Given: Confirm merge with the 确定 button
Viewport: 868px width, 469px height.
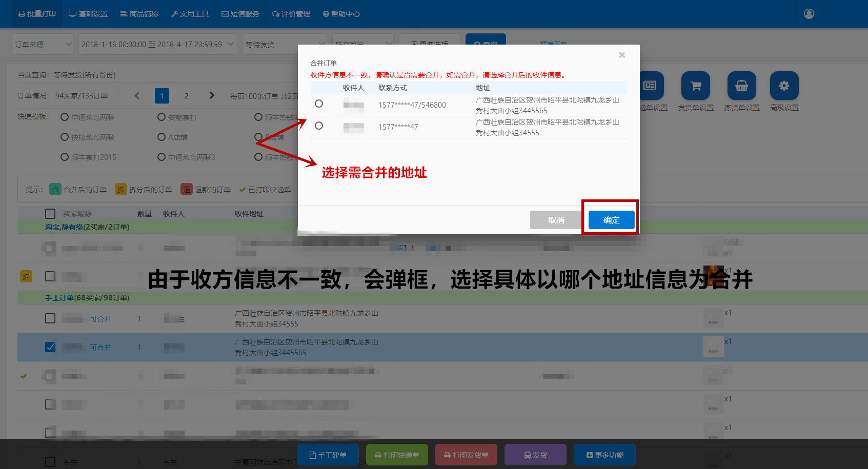Looking at the screenshot, I should [611, 219].
